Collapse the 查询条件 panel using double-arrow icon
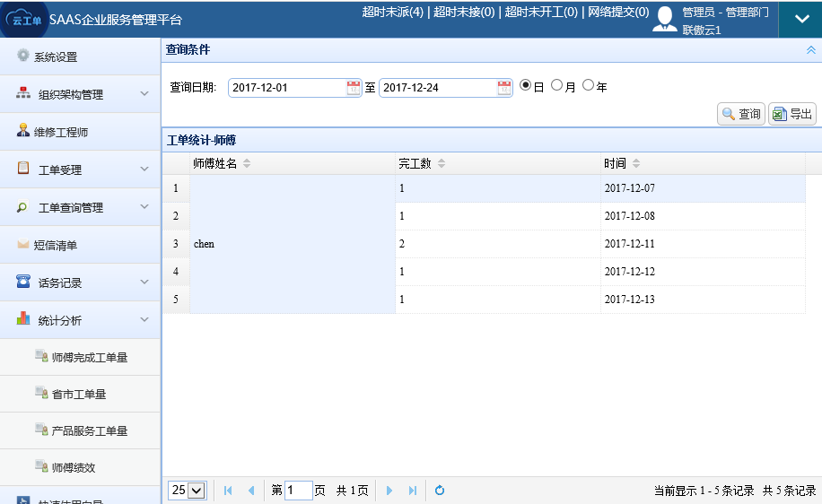 (811, 50)
